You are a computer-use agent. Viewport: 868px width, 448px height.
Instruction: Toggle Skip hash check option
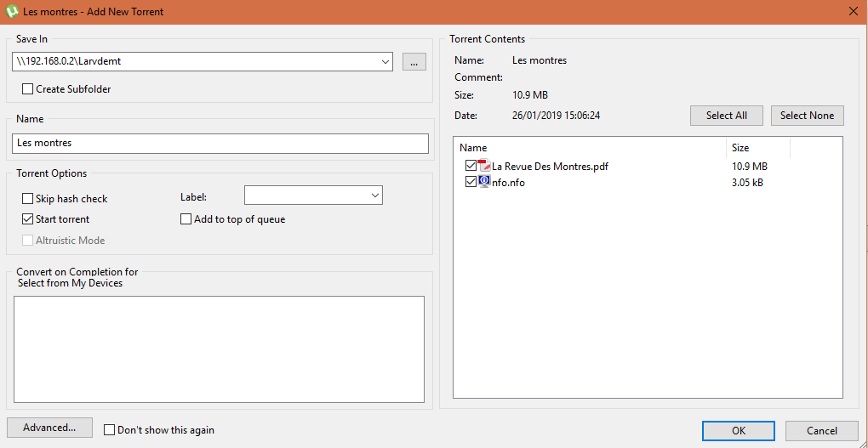pyautogui.click(x=28, y=199)
